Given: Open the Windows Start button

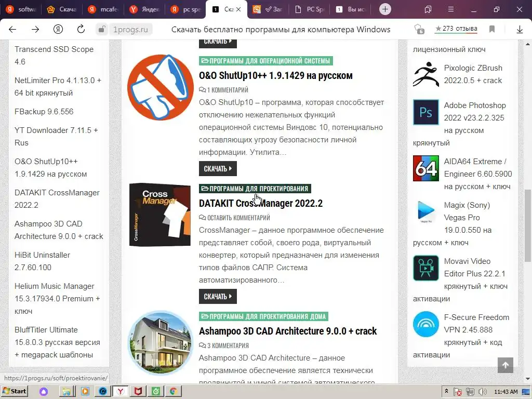Looking at the screenshot, I should pos(14,391).
